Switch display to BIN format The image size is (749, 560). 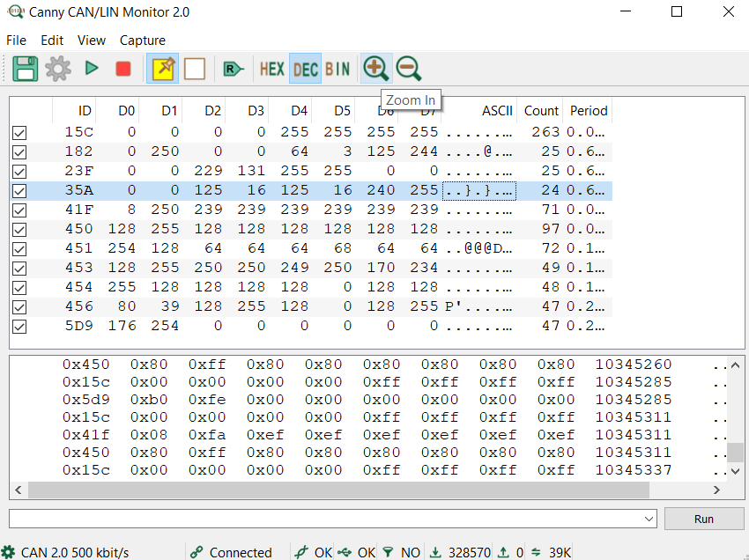point(337,70)
